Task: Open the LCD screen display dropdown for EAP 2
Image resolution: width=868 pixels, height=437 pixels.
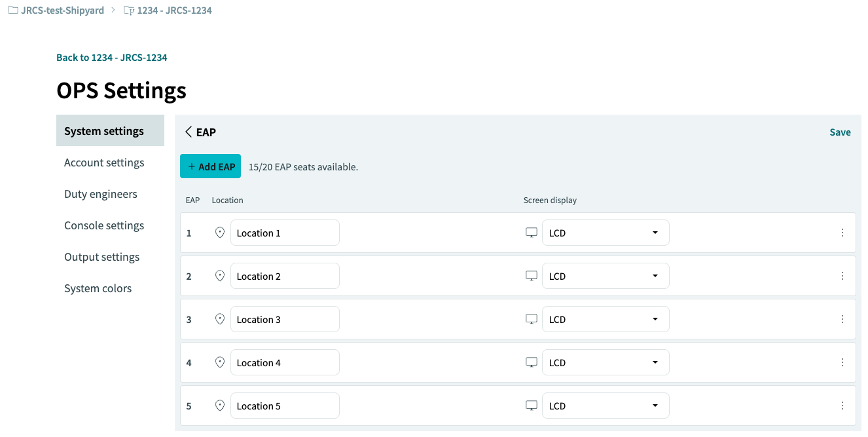Action: [x=606, y=276]
